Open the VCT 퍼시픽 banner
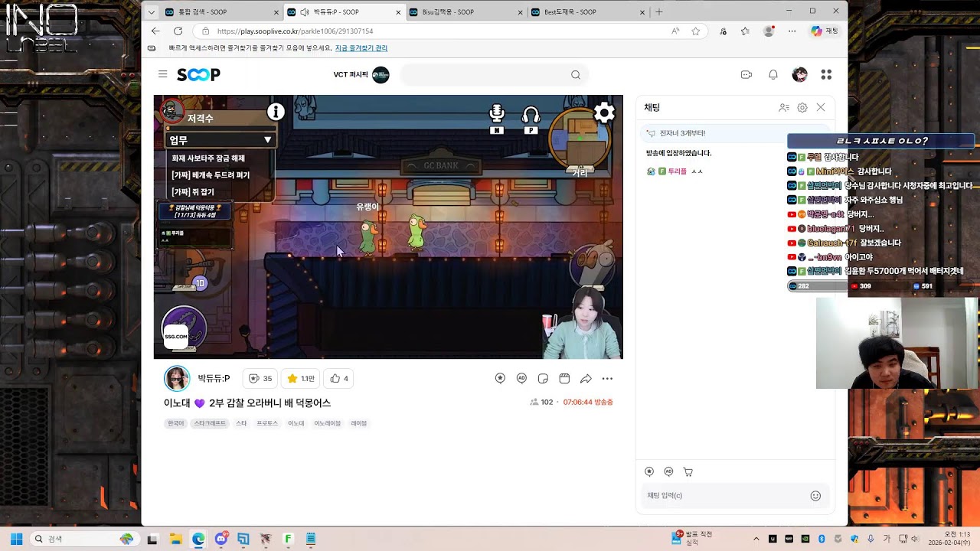The height and width of the screenshot is (551, 980). point(361,74)
